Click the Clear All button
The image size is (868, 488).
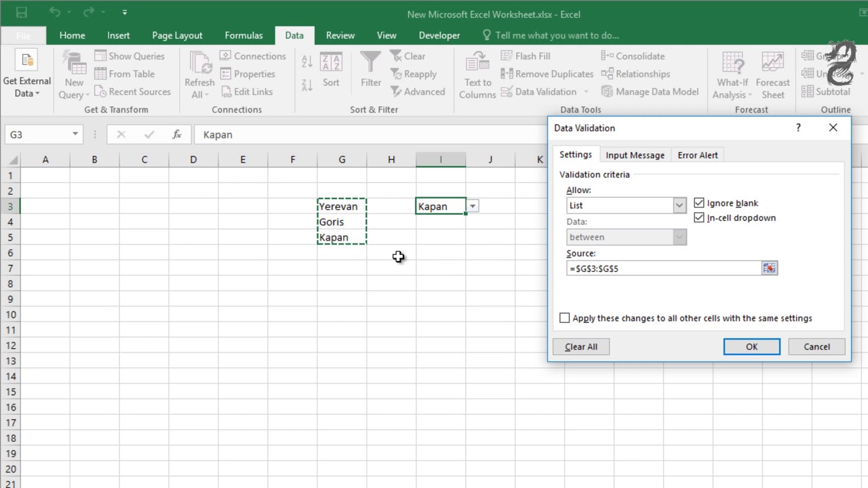[581, 346]
